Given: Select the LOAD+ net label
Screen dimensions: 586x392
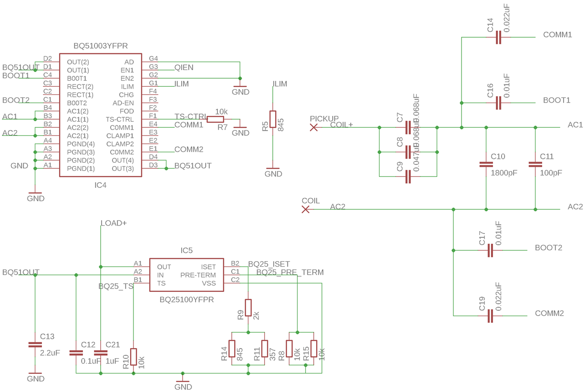Looking at the screenshot, I should 113,223.
